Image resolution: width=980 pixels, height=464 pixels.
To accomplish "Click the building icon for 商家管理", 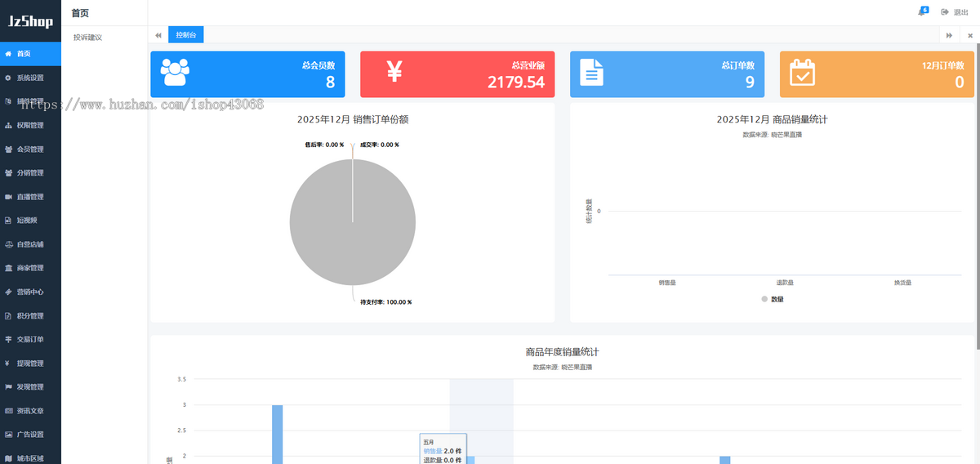I will [8, 268].
